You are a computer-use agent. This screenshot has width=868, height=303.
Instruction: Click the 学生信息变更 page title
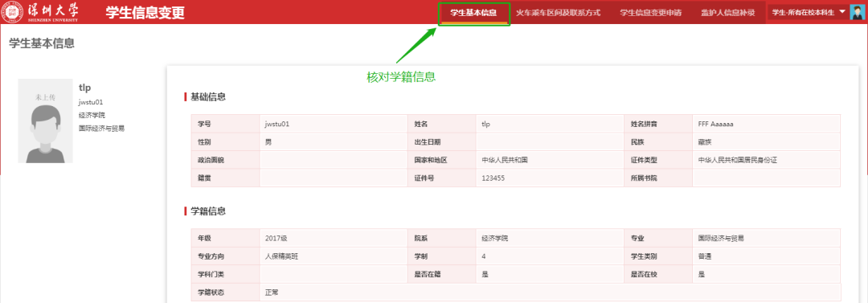pos(145,13)
